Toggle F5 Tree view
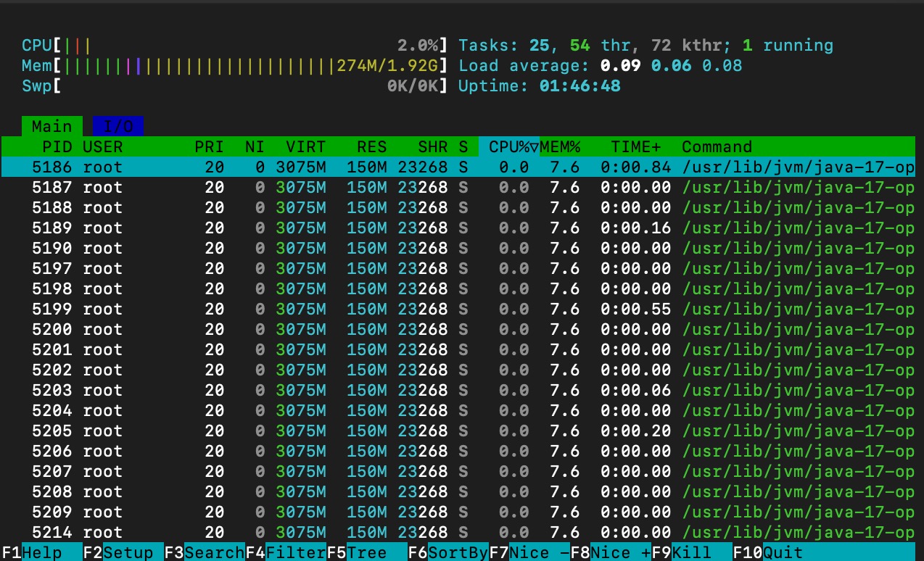 tap(367, 552)
